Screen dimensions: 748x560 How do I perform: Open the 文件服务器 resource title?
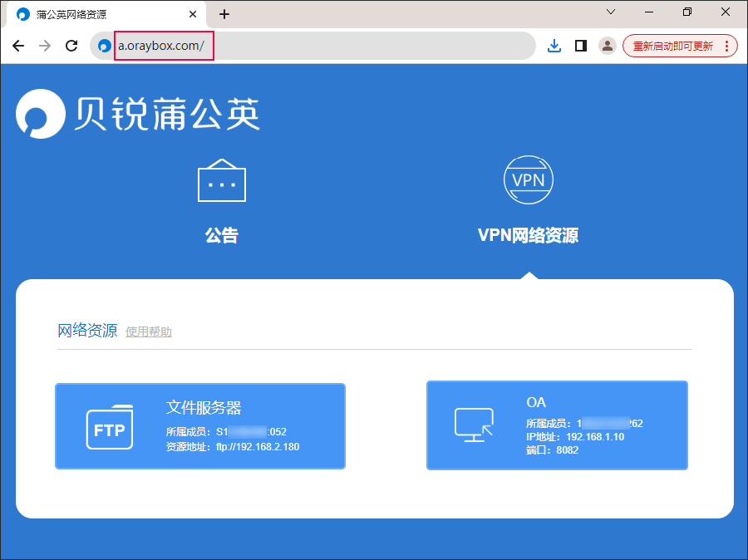tap(204, 407)
